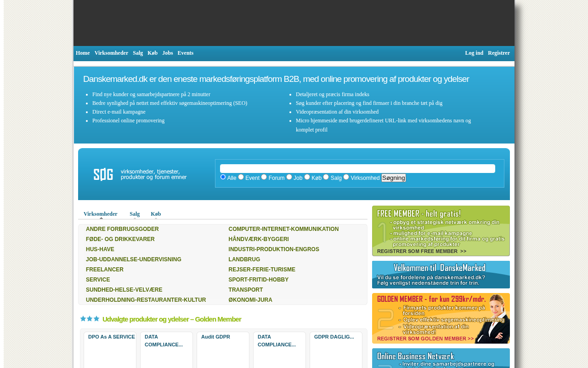Open the INDUSTRI-PRODUKTION-ENGROS category
This screenshot has height=368, width=588.
[274, 249]
